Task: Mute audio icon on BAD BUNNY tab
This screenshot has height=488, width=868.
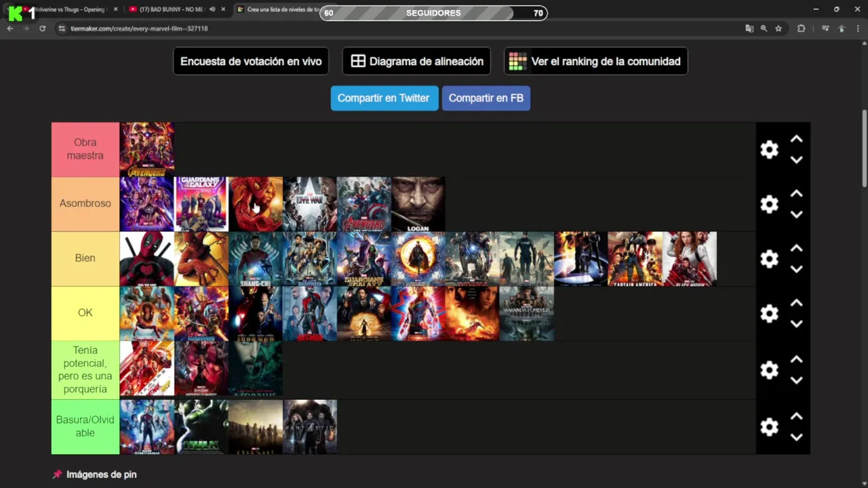Action: coord(212,9)
